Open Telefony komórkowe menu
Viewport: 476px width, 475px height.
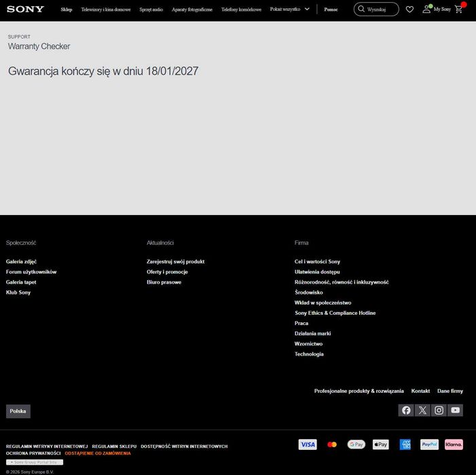click(x=241, y=9)
